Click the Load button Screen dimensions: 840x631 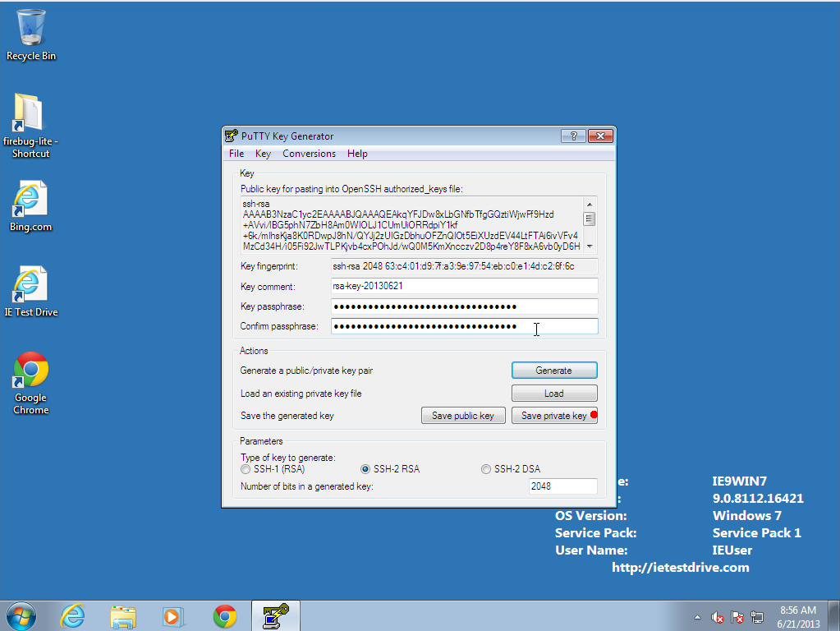554,393
